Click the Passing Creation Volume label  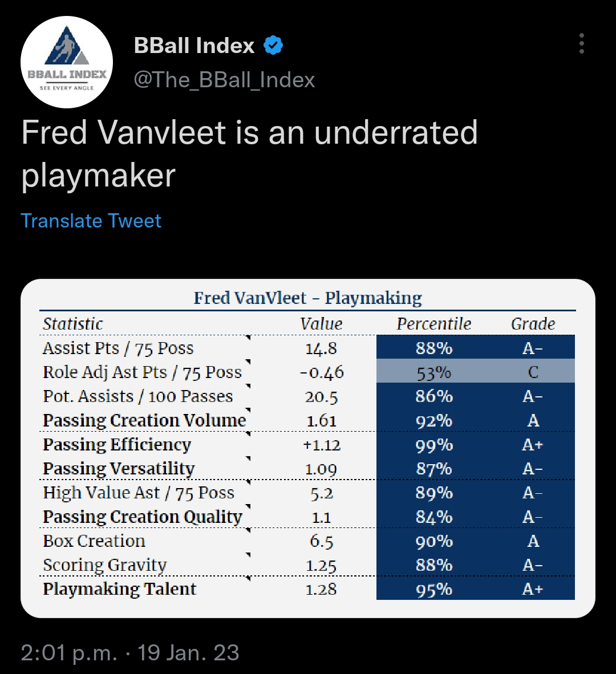tap(144, 421)
